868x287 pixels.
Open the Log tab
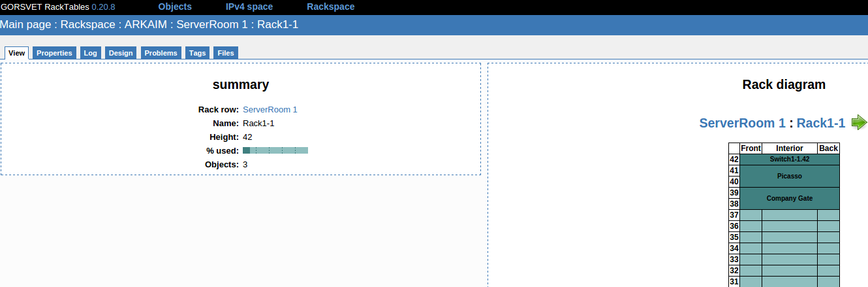pyautogui.click(x=91, y=53)
